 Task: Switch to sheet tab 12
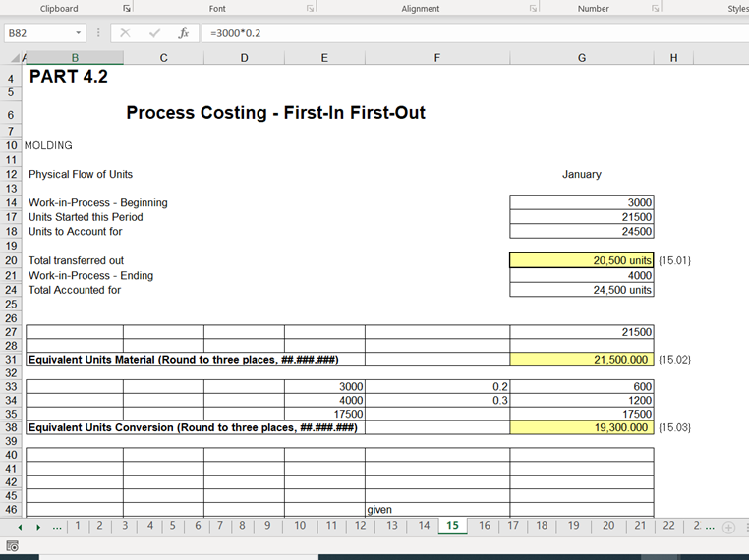click(360, 526)
